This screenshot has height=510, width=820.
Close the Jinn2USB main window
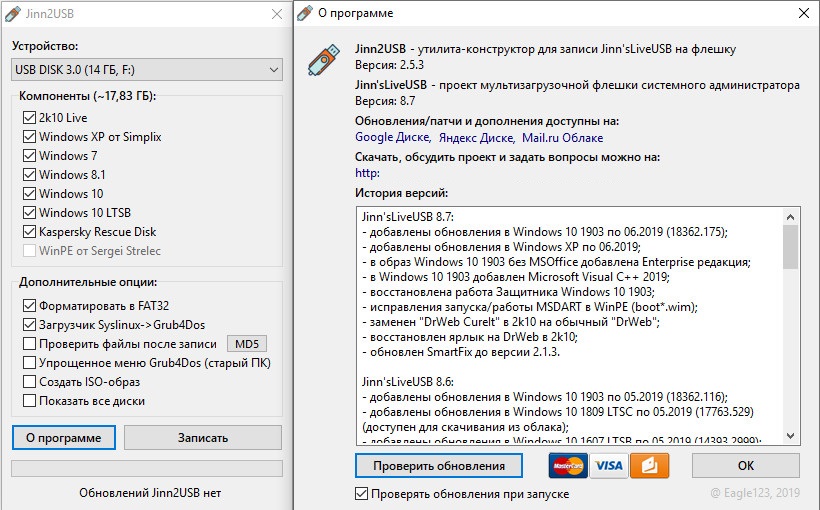click(x=277, y=14)
